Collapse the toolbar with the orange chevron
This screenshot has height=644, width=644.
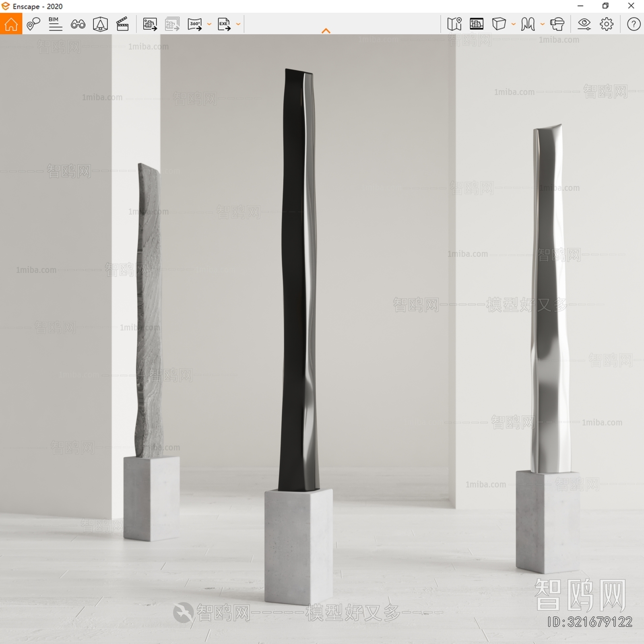(326, 31)
